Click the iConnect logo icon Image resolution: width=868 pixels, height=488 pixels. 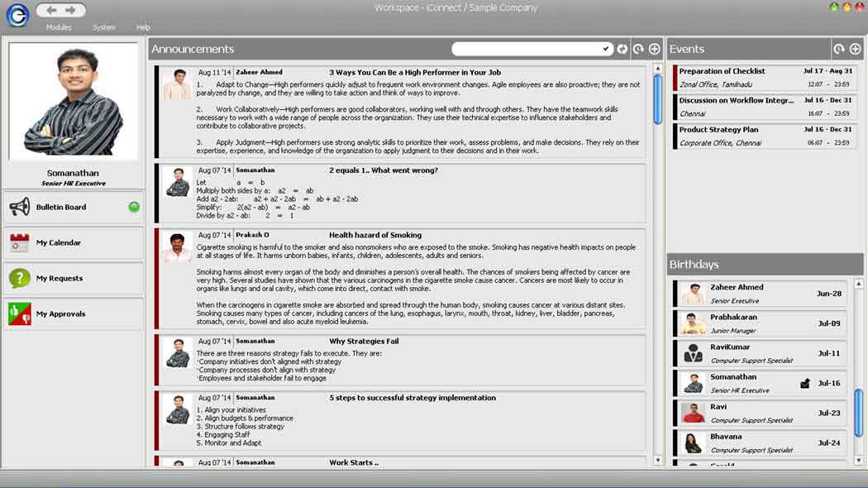tap(17, 15)
